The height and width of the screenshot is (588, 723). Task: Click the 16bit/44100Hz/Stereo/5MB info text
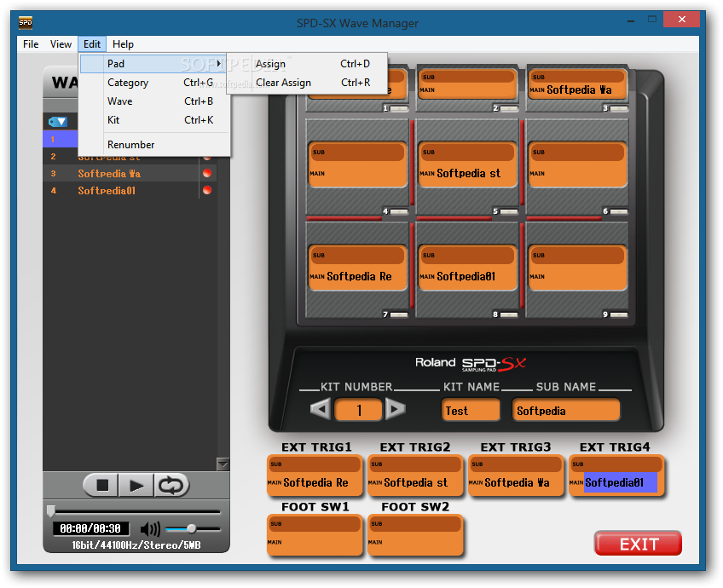point(136,545)
